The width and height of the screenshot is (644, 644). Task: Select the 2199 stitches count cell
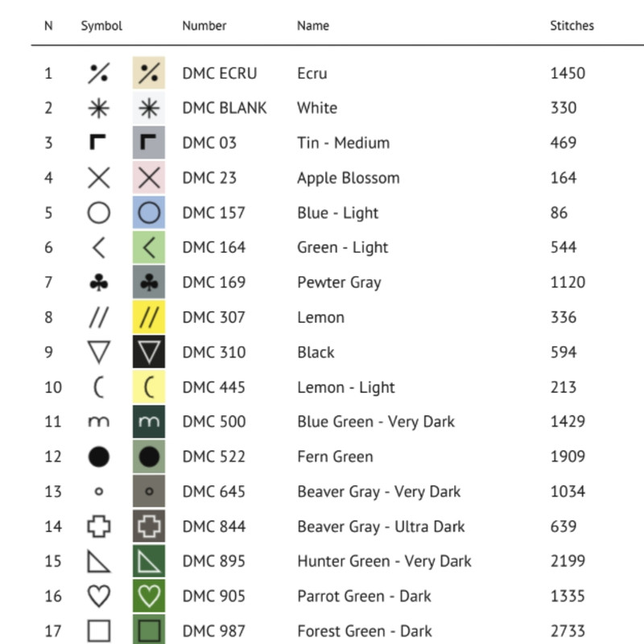[x=568, y=561]
